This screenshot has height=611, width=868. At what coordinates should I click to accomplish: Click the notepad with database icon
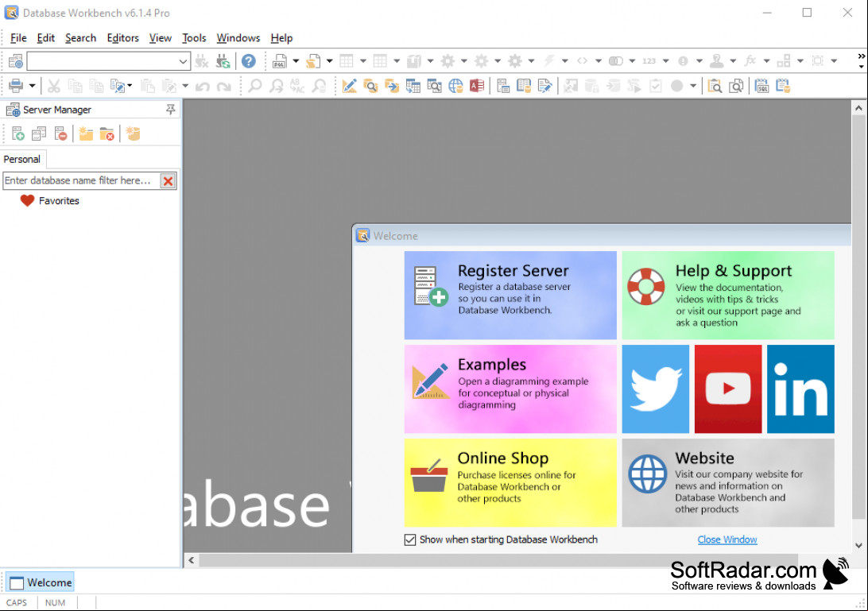pyautogui.click(x=783, y=86)
